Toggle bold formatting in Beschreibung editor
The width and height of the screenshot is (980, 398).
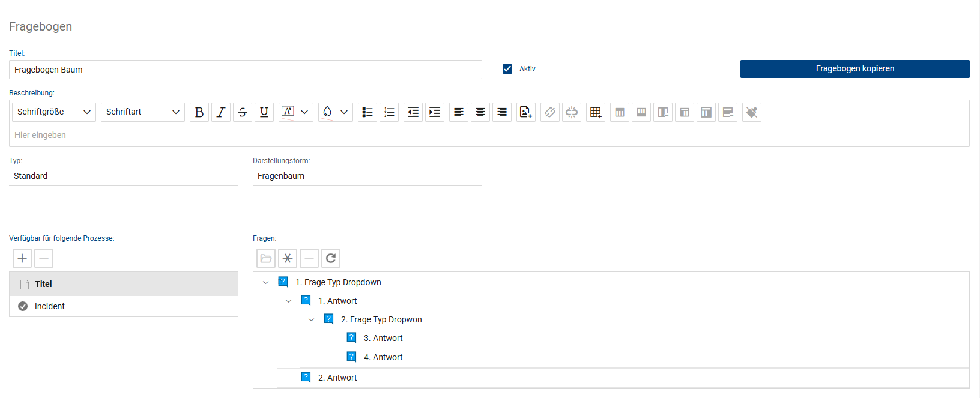tap(199, 112)
